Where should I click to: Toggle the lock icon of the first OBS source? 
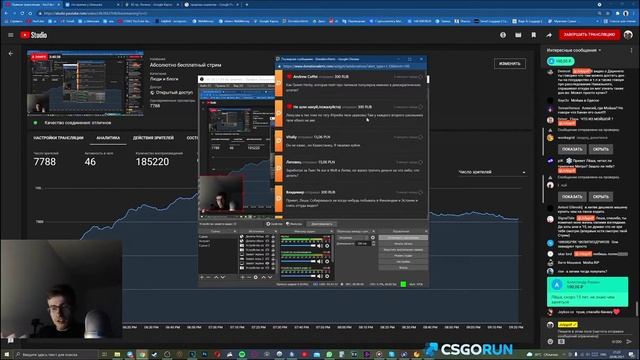pos(273,236)
